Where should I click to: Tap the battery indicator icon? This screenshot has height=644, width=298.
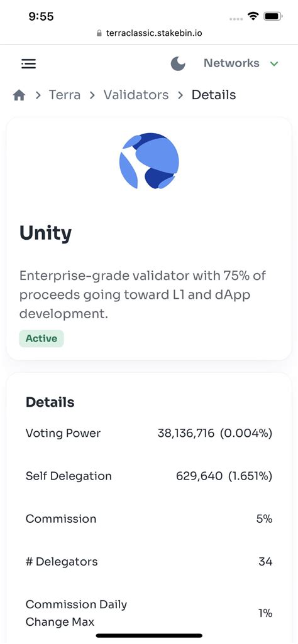pos(273,16)
